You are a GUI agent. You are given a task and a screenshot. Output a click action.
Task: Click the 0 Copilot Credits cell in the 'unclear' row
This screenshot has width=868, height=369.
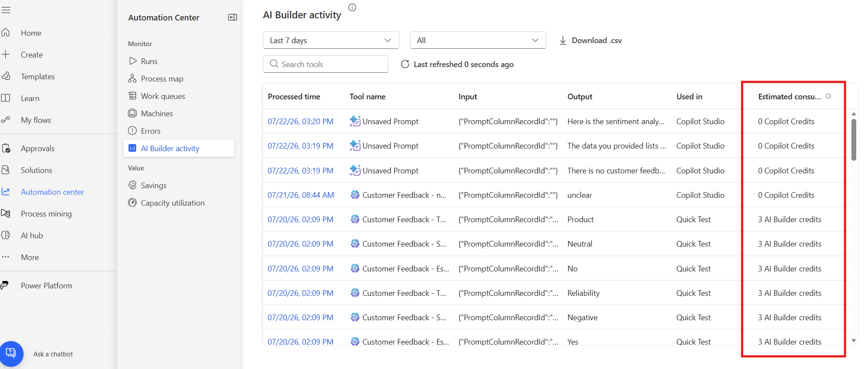(x=786, y=195)
